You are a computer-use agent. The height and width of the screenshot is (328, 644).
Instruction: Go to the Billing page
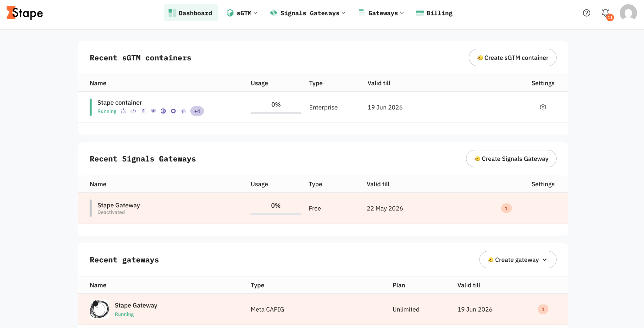coord(434,13)
